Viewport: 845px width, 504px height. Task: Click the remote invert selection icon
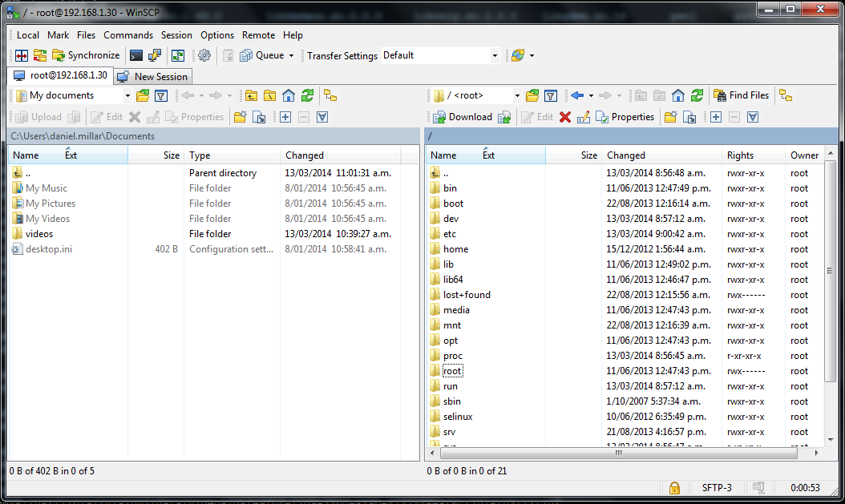[x=753, y=117]
